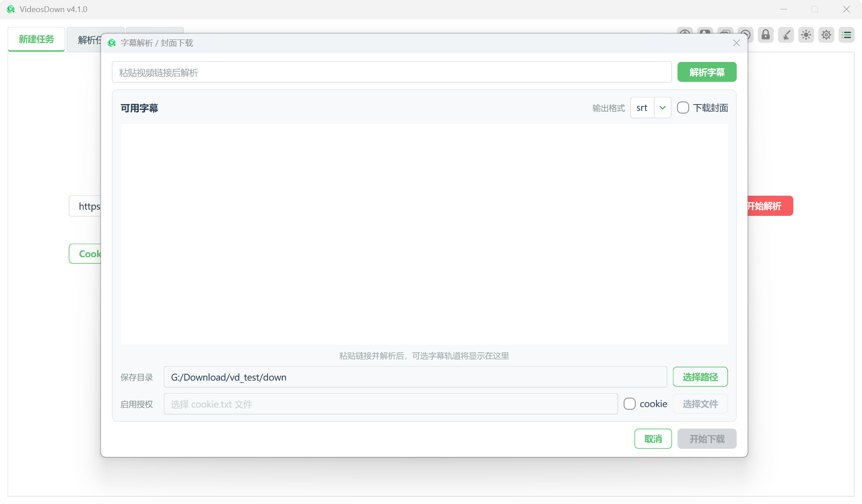Click the VideosDown app logo in title bar

point(10,9)
